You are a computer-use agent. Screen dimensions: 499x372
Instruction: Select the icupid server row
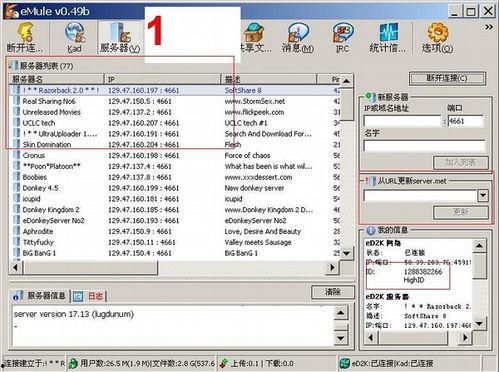[x=175, y=199]
